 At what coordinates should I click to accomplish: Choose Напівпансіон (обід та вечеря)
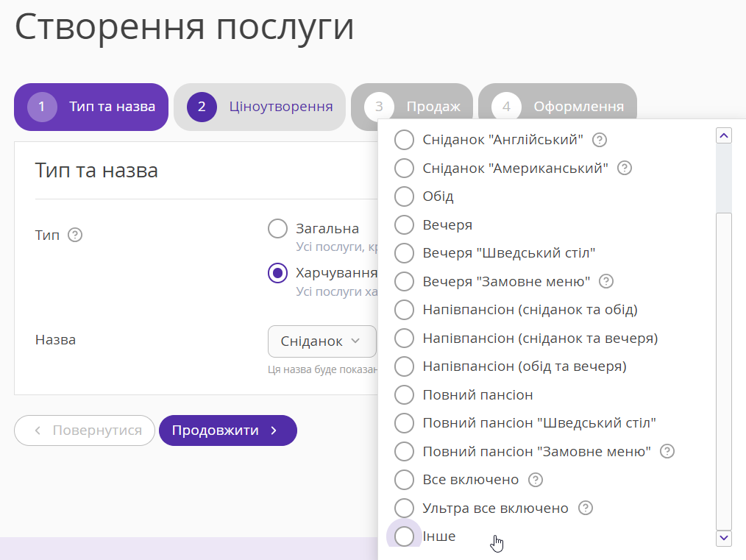404,366
